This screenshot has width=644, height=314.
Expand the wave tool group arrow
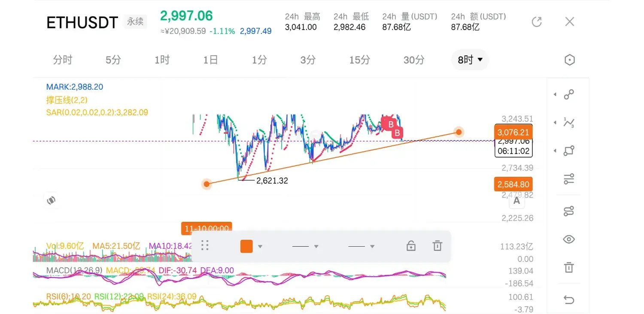(555, 123)
